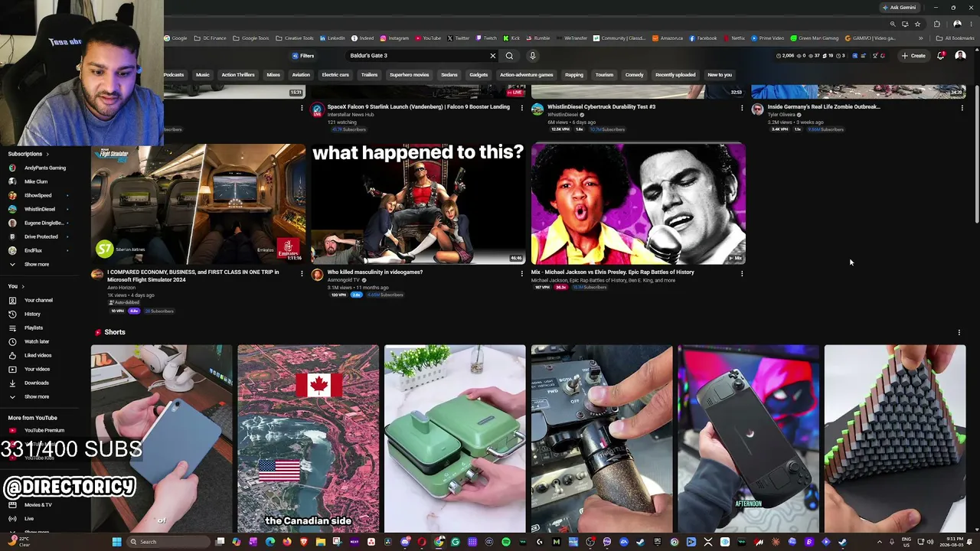Click Ask Gemini in the title bar

tap(899, 8)
